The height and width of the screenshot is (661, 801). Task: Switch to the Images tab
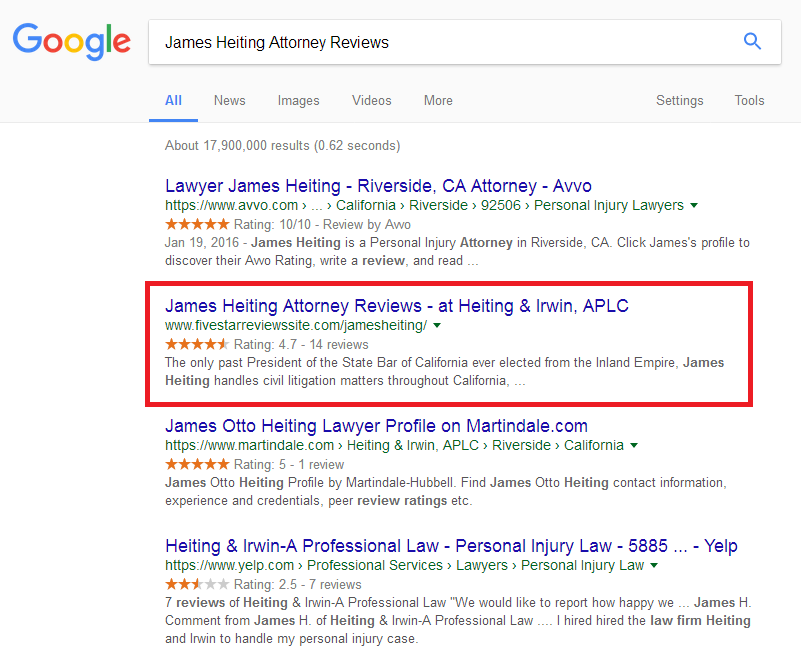(298, 100)
